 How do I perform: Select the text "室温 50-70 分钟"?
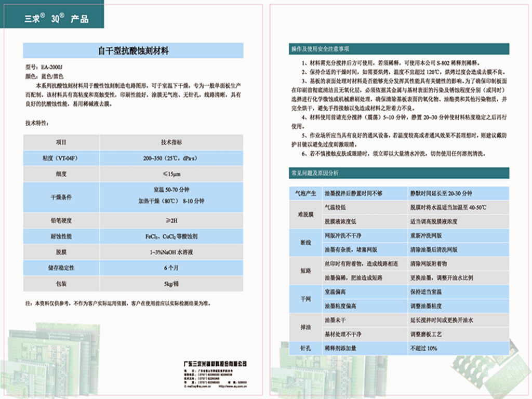coord(171,190)
